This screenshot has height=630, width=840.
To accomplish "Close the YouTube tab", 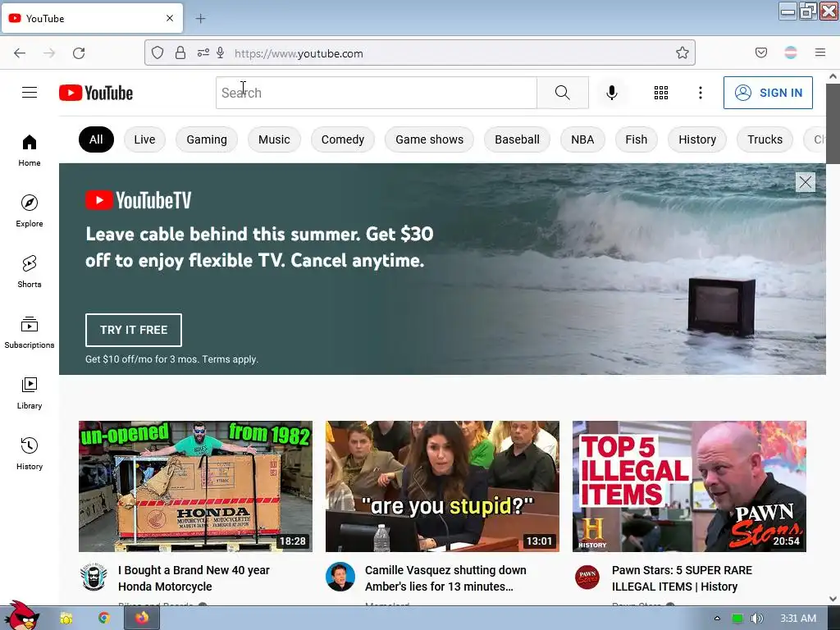I will (170, 18).
